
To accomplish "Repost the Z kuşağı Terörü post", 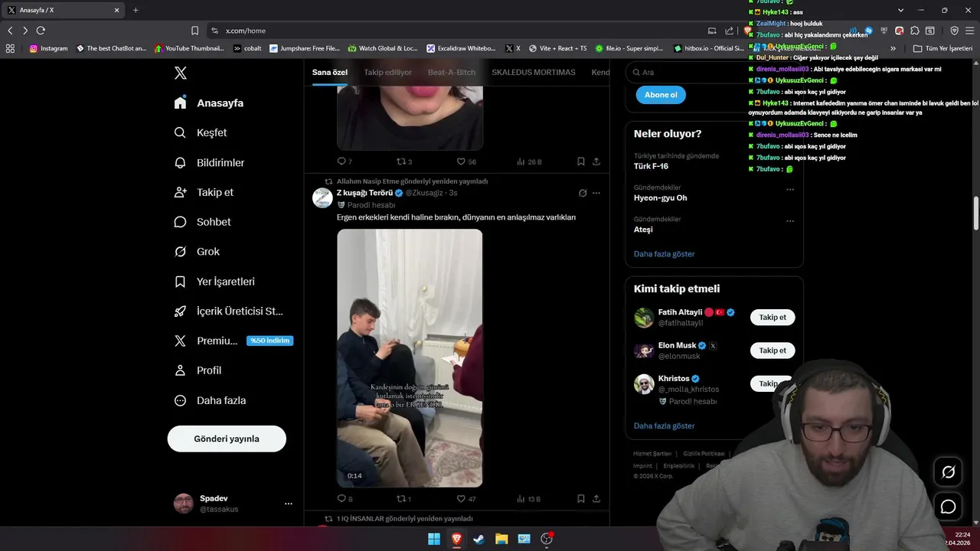I will pyautogui.click(x=403, y=499).
